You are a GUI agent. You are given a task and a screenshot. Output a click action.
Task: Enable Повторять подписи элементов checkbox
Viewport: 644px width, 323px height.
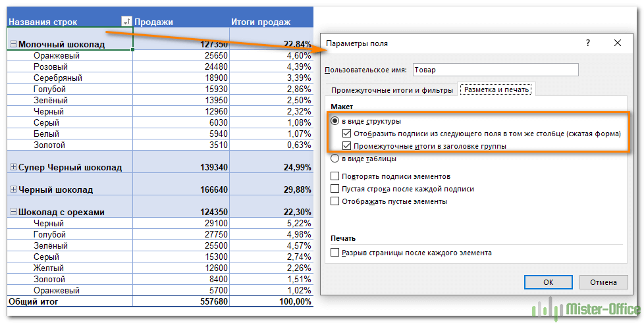335,176
